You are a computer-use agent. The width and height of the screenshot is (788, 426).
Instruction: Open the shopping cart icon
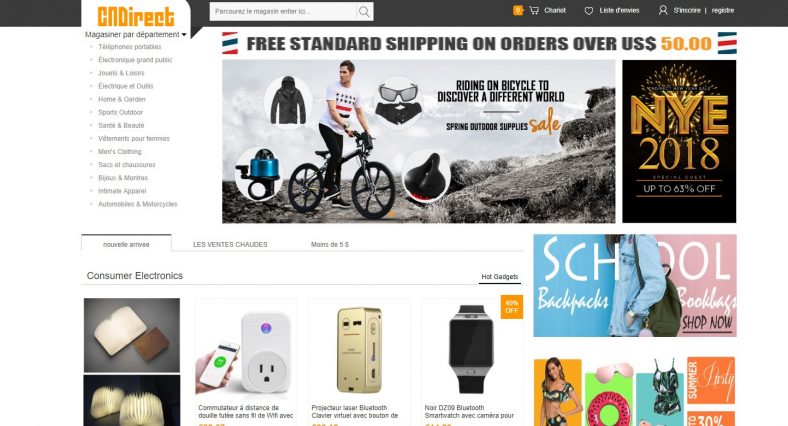point(534,10)
